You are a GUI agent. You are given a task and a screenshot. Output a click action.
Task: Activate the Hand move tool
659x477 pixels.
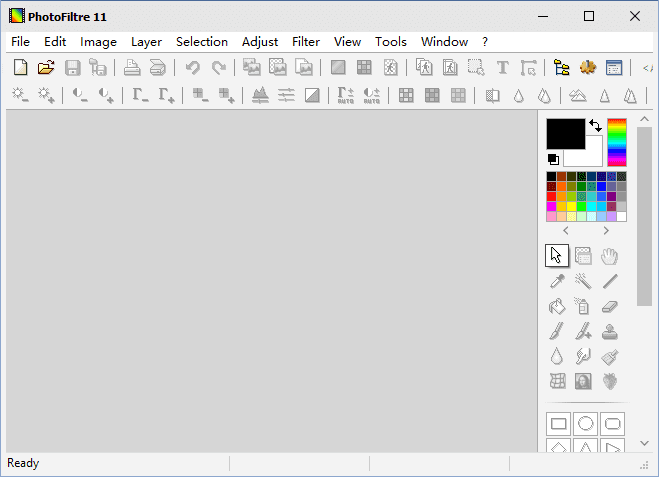(x=610, y=256)
